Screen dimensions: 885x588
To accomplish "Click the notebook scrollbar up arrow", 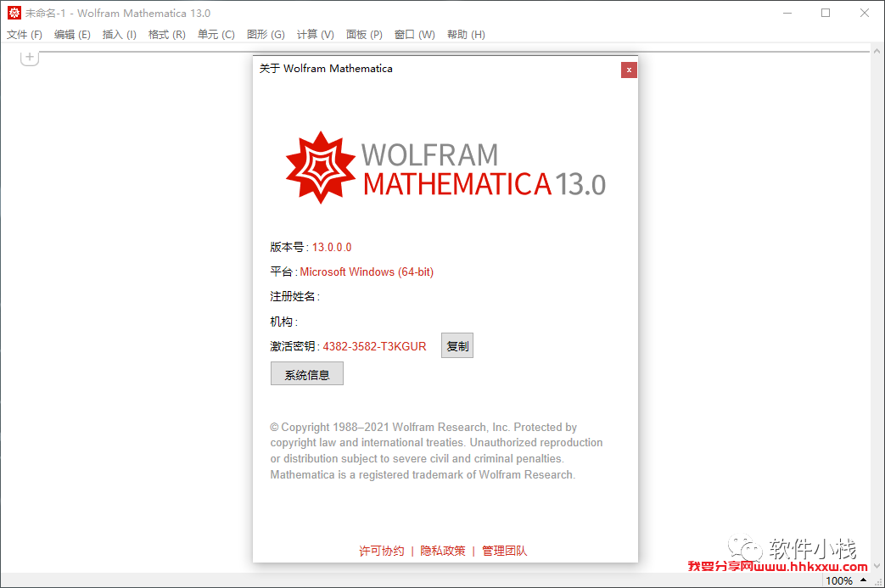I will pyautogui.click(x=877, y=51).
